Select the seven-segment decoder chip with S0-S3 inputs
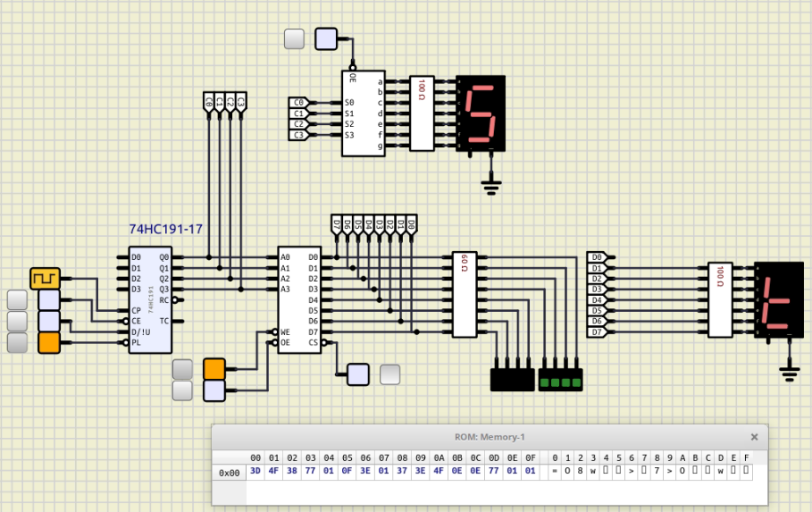This screenshot has height=512, width=812. (363, 113)
